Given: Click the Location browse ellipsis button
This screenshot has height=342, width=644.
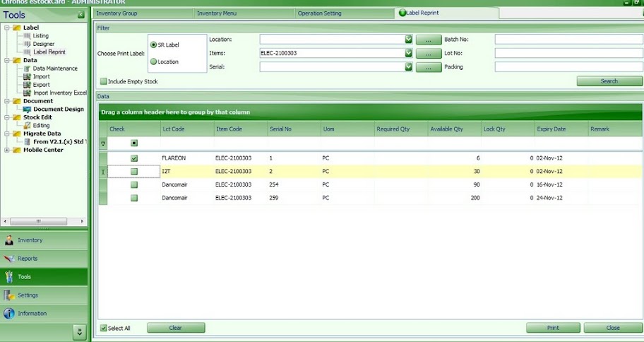Looking at the screenshot, I should click(429, 40).
